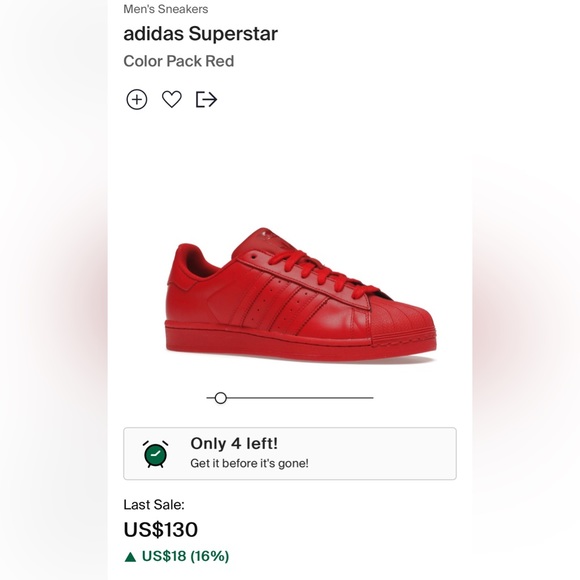Click the shell toe of the sneaker

401,321
